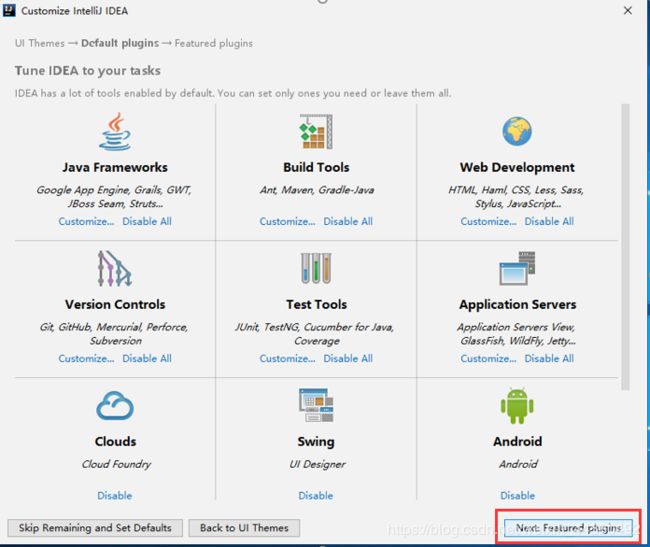
Task: Click the Featured plugins breadcrumb step
Action: pyautogui.click(x=213, y=43)
